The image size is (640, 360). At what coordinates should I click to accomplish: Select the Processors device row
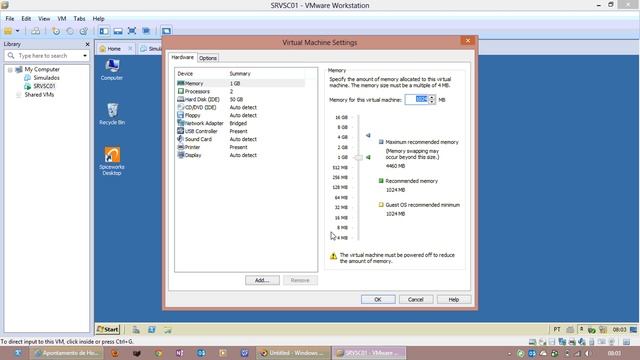click(241, 91)
